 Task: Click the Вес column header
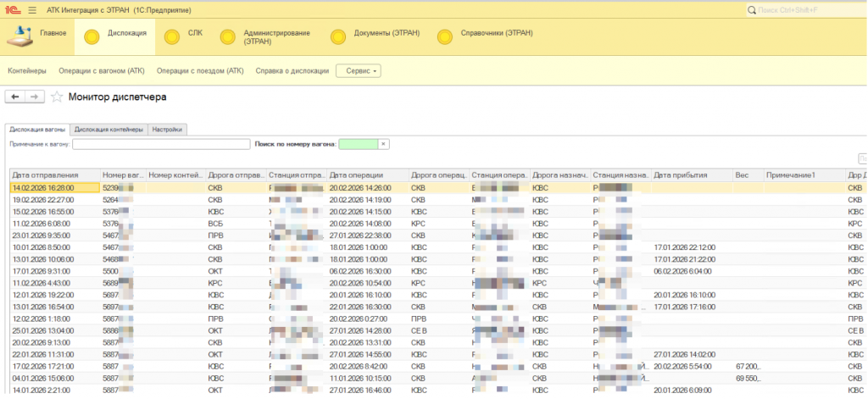(x=748, y=175)
